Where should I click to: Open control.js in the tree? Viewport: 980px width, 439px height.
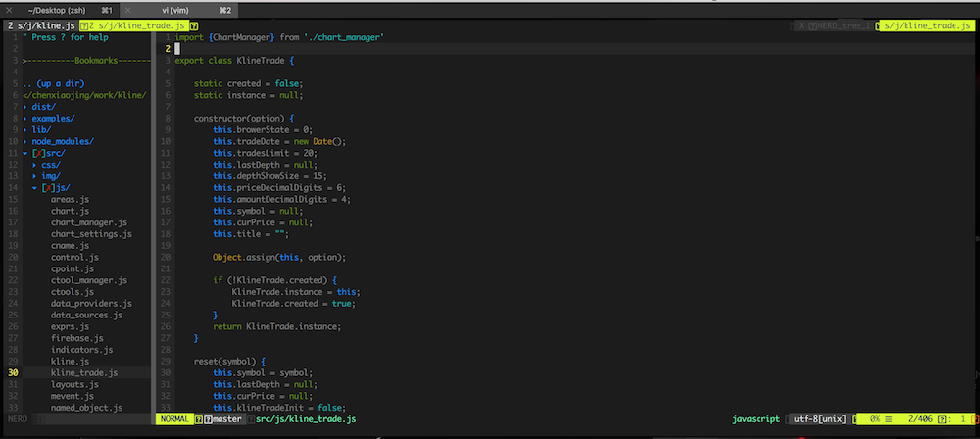(75, 257)
